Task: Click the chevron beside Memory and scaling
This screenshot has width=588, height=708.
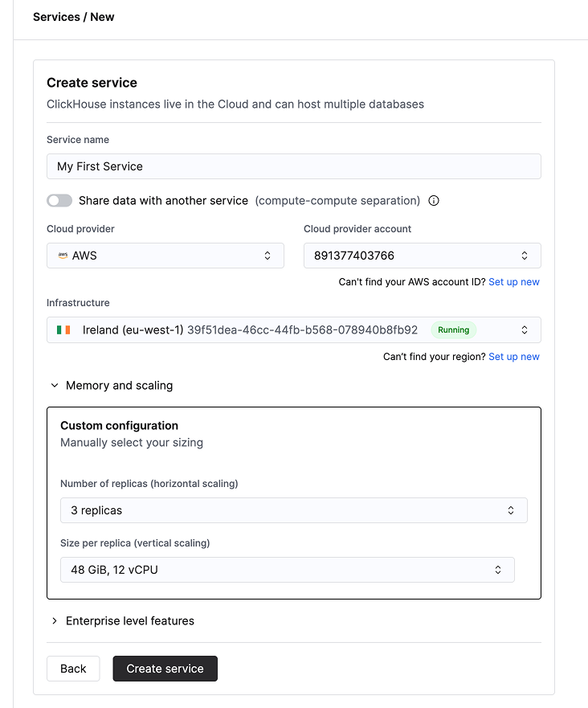Action: click(54, 385)
